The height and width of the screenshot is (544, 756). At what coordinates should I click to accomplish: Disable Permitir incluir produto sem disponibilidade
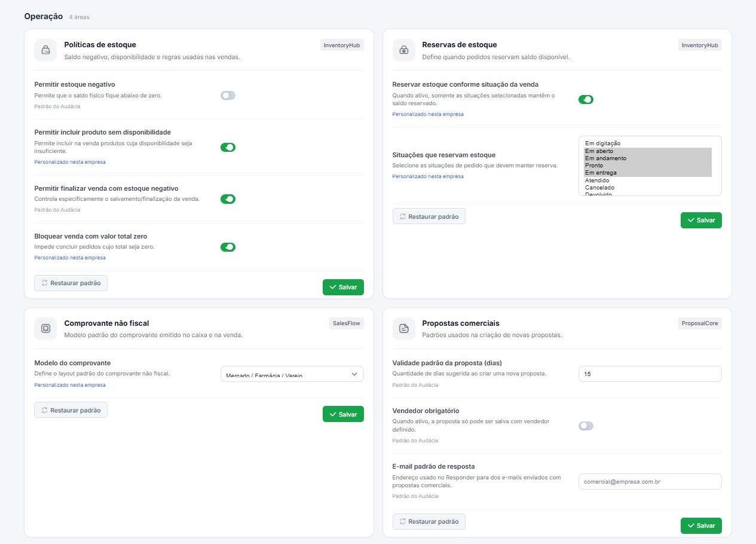(228, 147)
